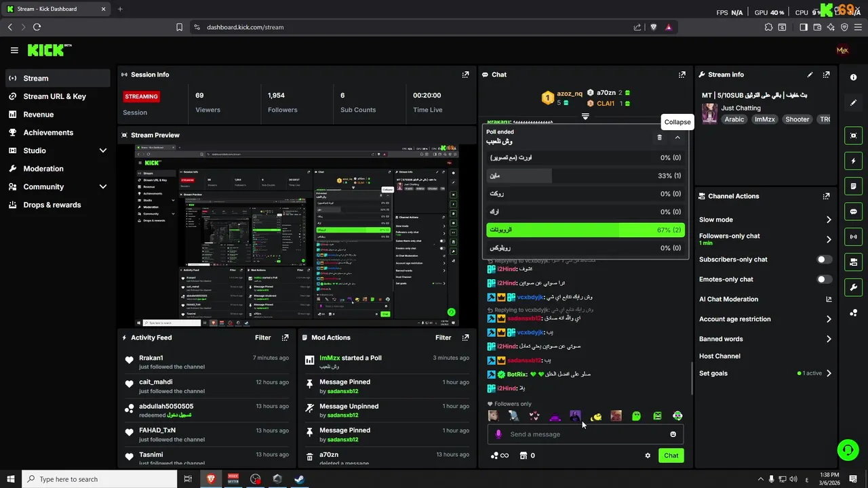The height and width of the screenshot is (488, 868).
Task: Click the Windows taskbar search box
Action: point(100,479)
